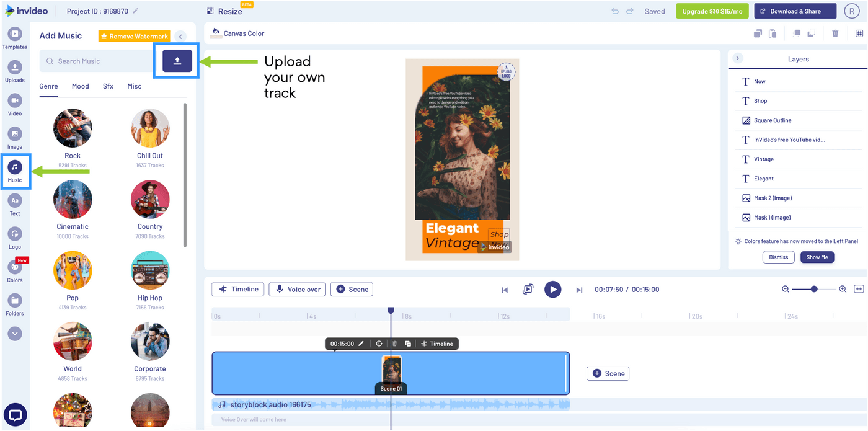Add Scene button above timeline
The height and width of the screenshot is (431, 868).
(x=352, y=289)
